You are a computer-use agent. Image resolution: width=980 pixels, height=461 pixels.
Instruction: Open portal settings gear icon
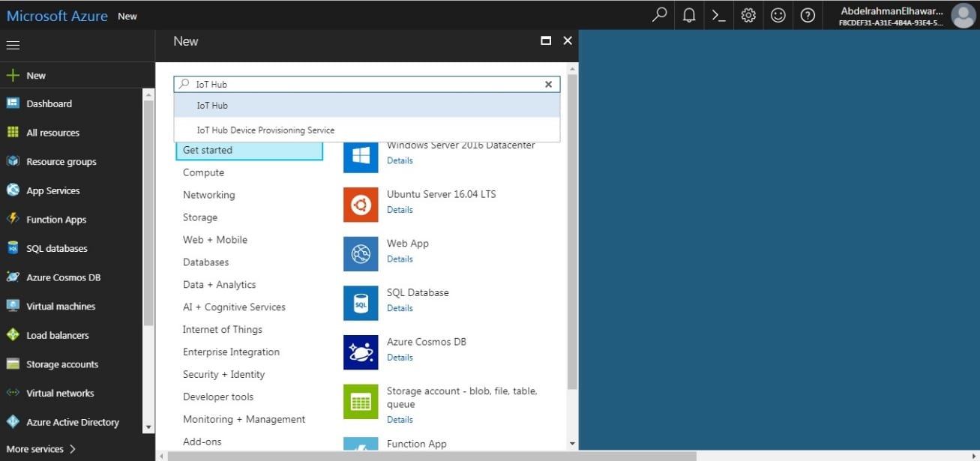[x=748, y=15]
